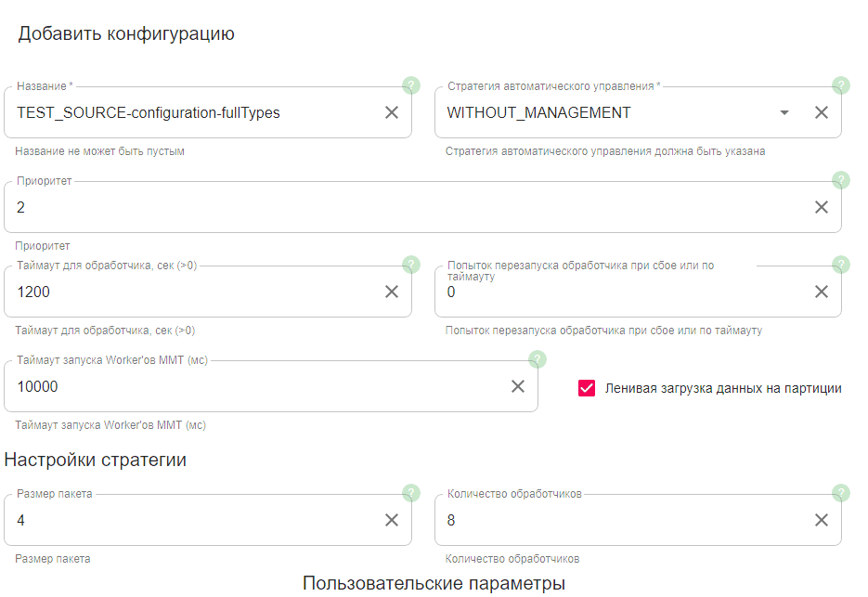Clear the Размер пакета field value

coord(392,520)
